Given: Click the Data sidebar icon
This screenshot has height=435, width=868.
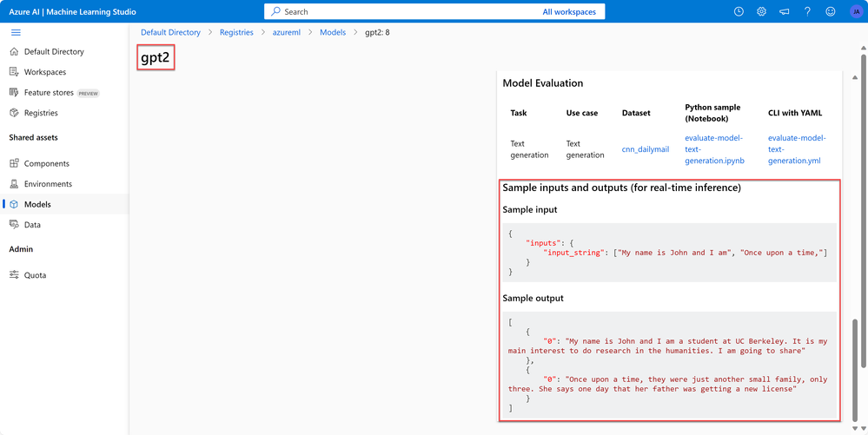Looking at the screenshot, I should coord(15,225).
